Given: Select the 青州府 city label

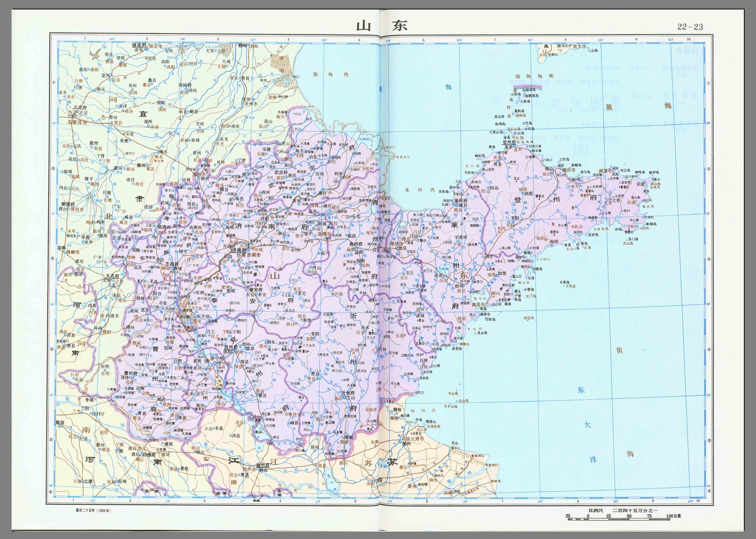Looking at the screenshot, I should 356,244.
